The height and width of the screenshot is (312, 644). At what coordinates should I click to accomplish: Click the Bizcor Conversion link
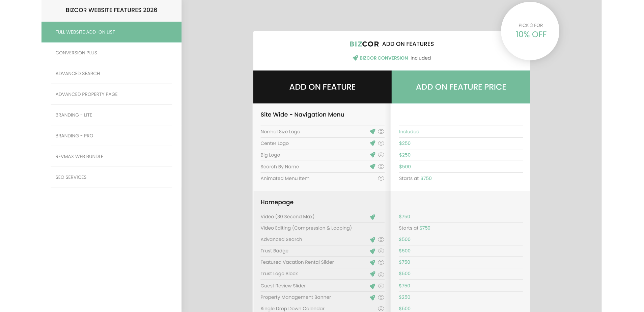(384, 58)
